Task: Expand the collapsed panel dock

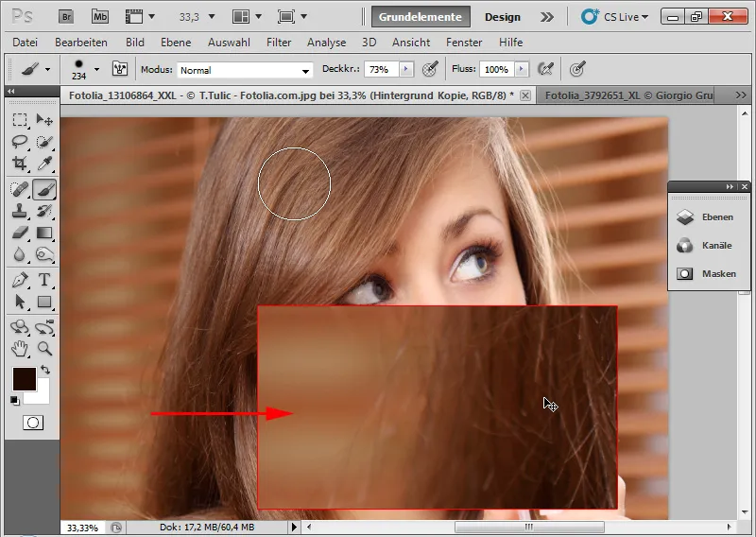Action: point(730,186)
